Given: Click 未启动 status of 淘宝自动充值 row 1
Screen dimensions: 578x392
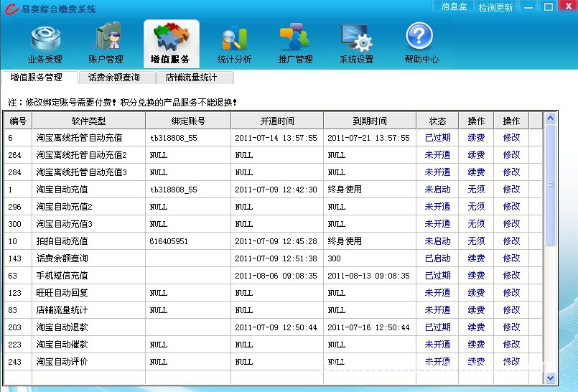Looking at the screenshot, I should click(437, 190).
